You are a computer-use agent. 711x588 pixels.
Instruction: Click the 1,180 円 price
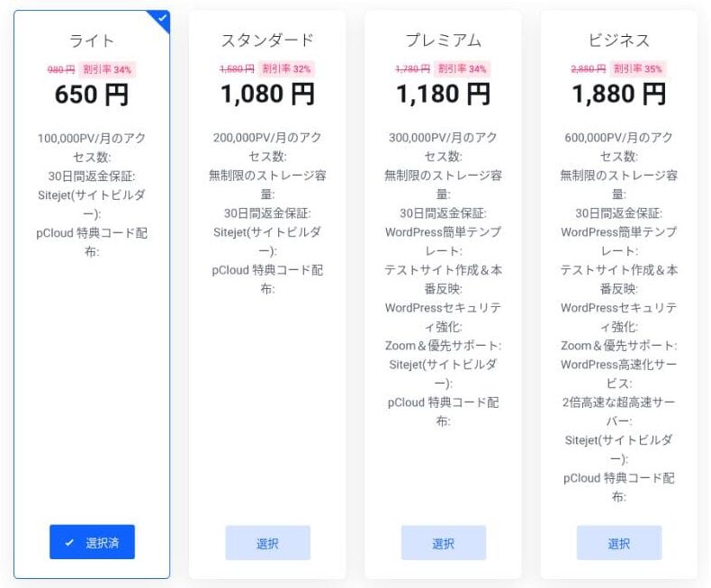pos(443,94)
